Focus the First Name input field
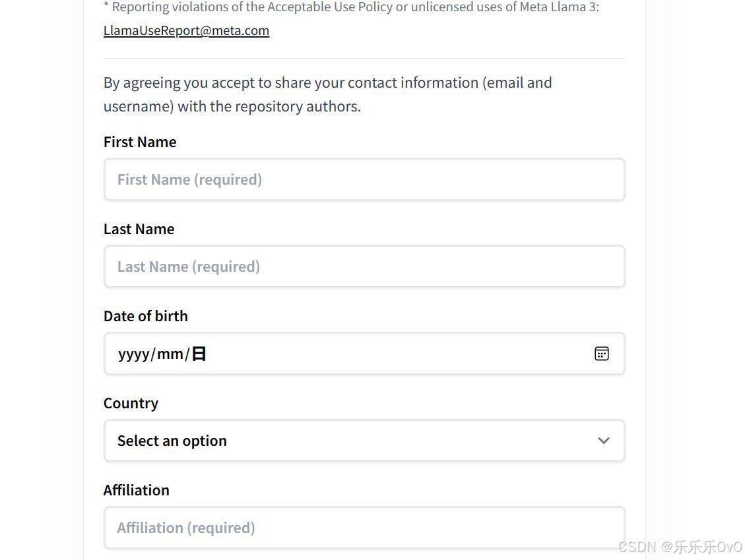 tap(364, 179)
